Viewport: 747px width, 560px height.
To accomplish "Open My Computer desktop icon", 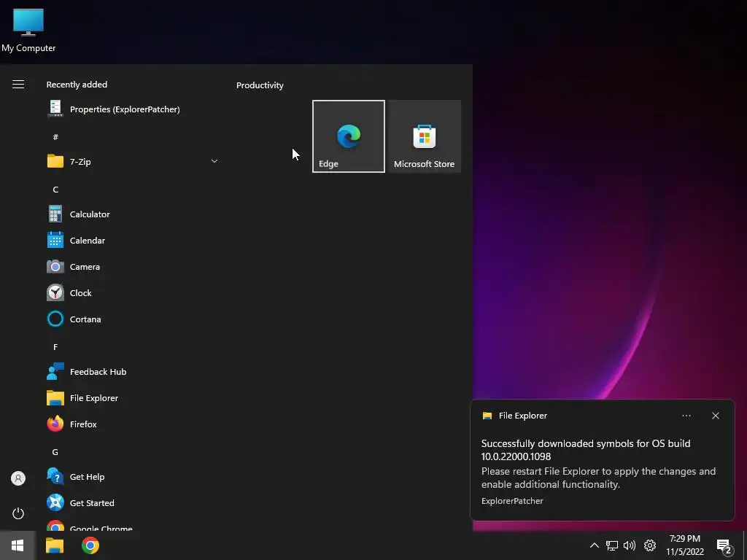I will click(x=28, y=29).
